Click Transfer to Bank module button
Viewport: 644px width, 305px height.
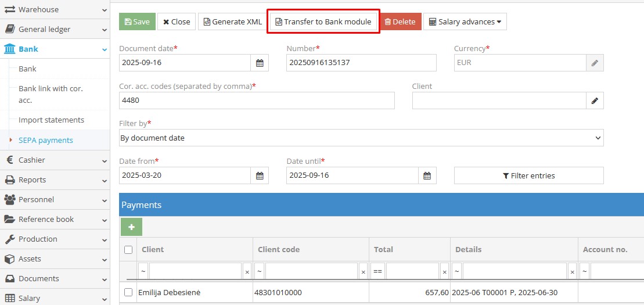tap(323, 22)
